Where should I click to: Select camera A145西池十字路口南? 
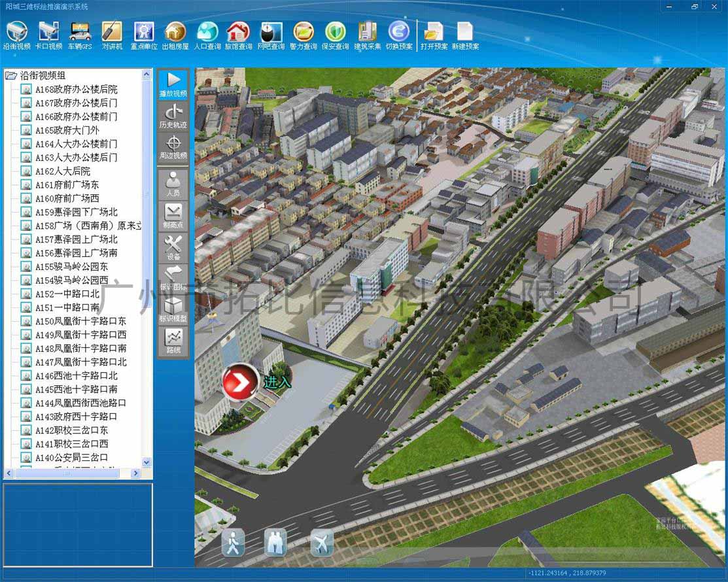click(77, 389)
